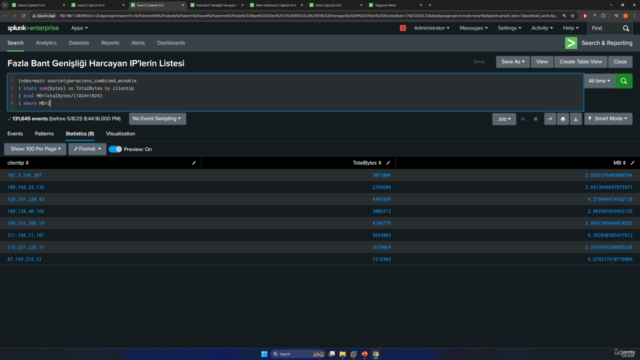640x360 pixels.
Task: Open the Show: 100 Per Page dropdown
Action: [35, 149]
